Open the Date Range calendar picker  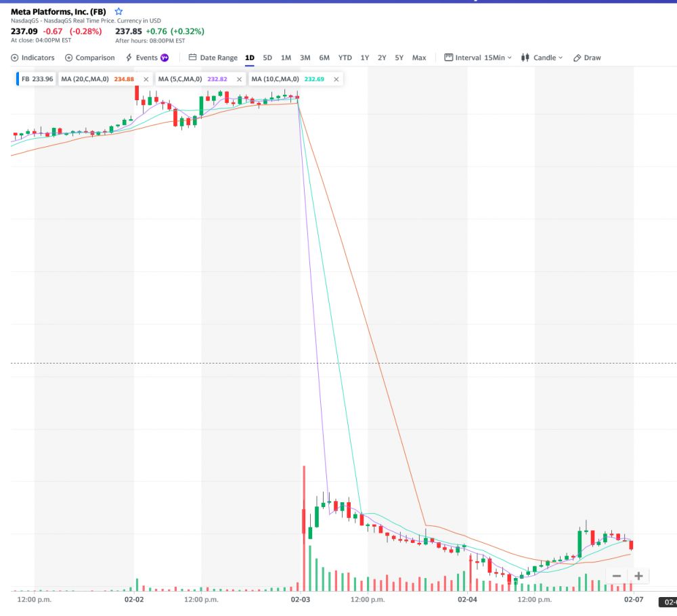pos(213,58)
